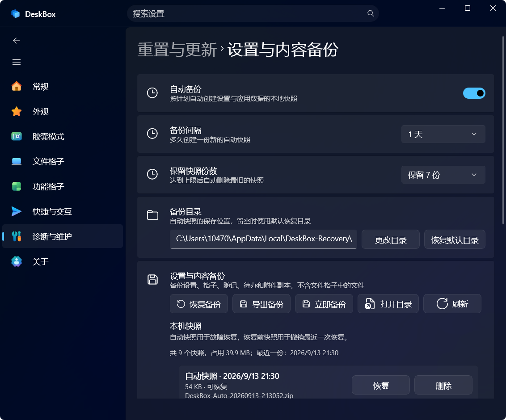The height and width of the screenshot is (420, 506).
Task: Click the 立即备份 button
Action: click(x=324, y=304)
